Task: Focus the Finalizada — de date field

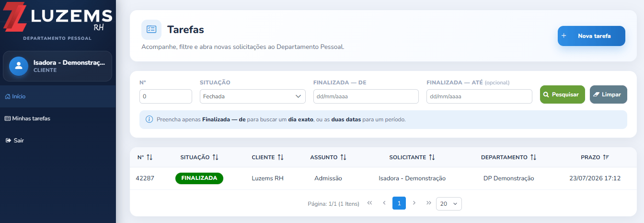Action: (366, 96)
